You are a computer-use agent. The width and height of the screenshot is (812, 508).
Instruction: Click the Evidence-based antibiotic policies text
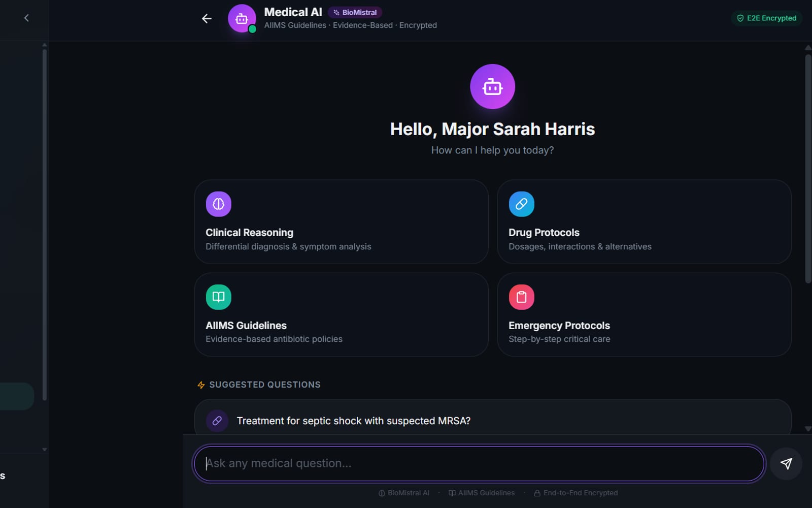pyautogui.click(x=274, y=339)
